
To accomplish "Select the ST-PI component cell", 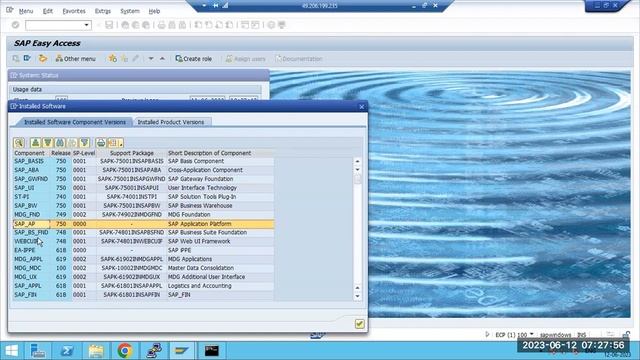I will coord(31,197).
